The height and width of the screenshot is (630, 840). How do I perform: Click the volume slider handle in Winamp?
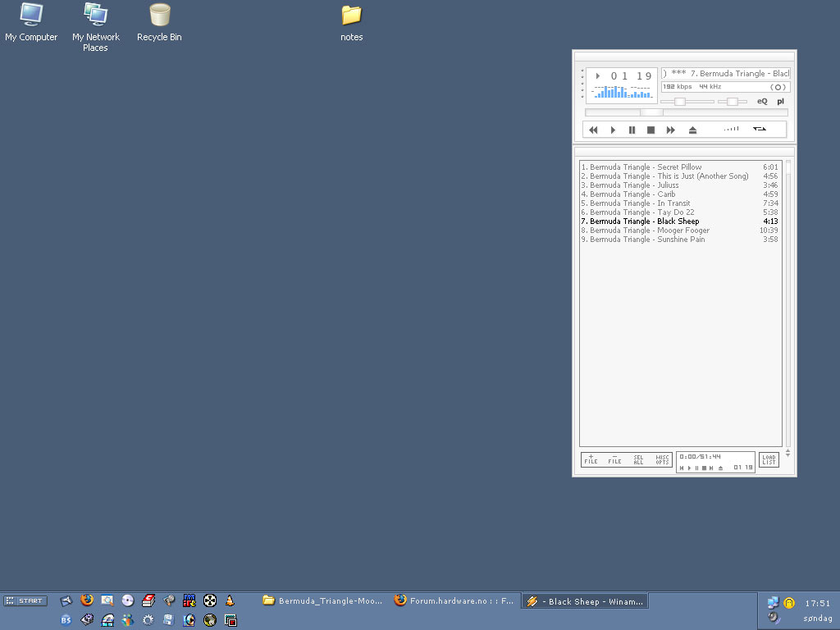click(680, 101)
